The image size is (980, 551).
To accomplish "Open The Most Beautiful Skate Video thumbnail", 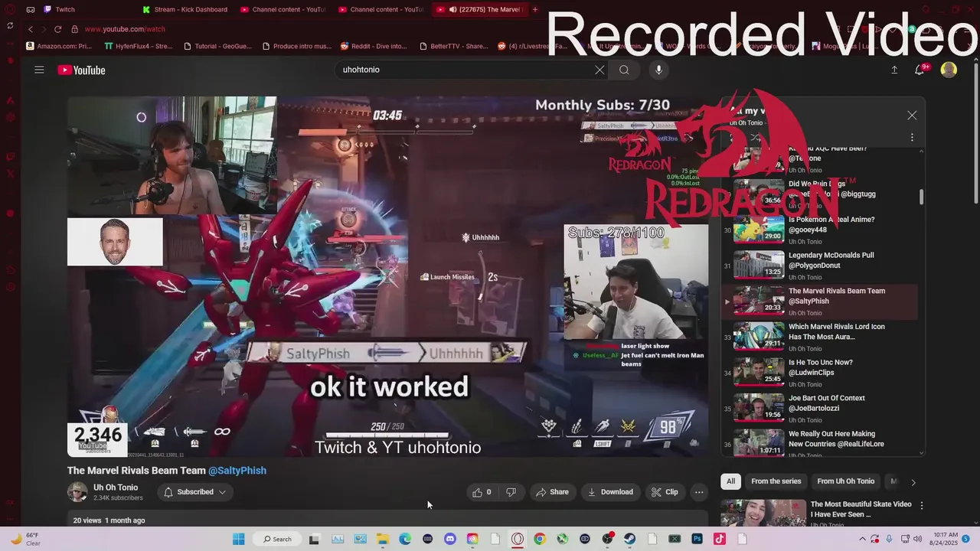I will [763, 513].
